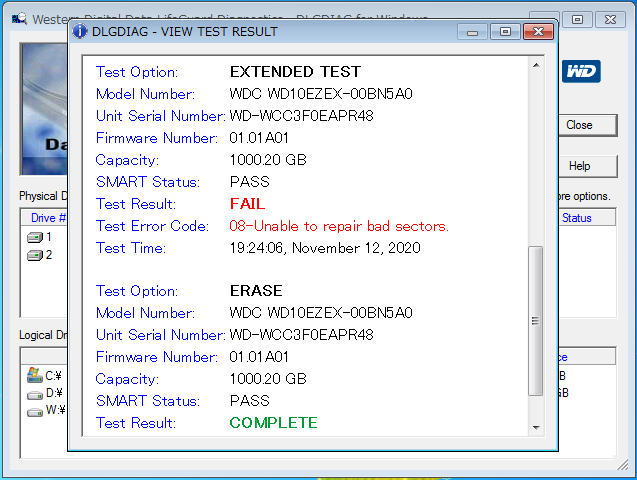The height and width of the screenshot is (480, 637).
Task: Close the main Western Digital window
Action: pyautogui.click(x=610, y=19)
